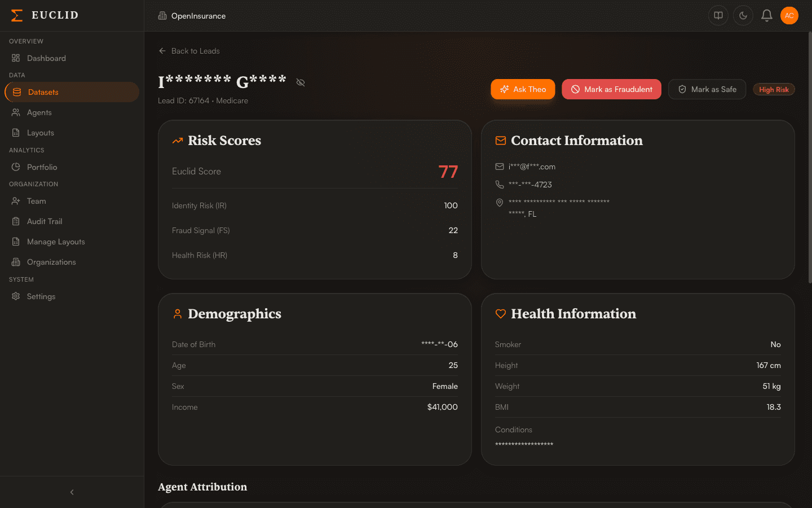Click the Datasets database icon
The image size is (812, 508).
[17, 92]
